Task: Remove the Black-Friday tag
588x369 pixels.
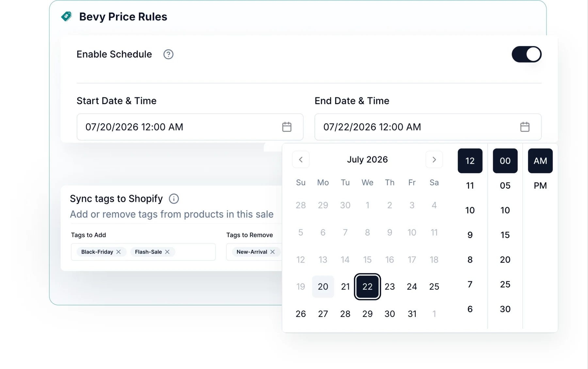Action: pyautogui.click(x=119, y=252)
